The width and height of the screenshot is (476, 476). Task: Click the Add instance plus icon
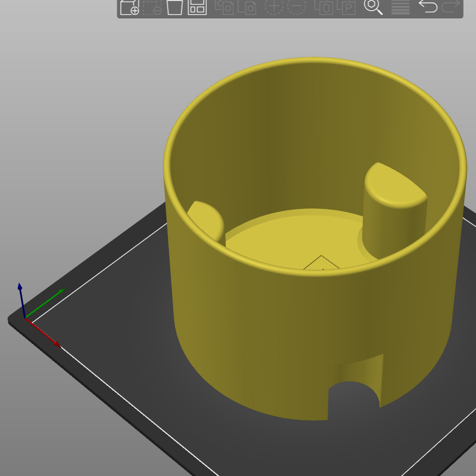pyautogui.click(x=274, y=6)
